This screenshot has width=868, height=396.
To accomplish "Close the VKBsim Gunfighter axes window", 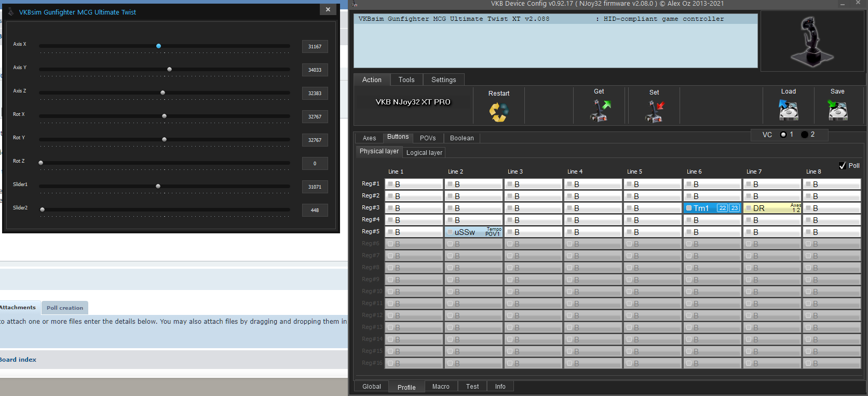I will [328, 9].
